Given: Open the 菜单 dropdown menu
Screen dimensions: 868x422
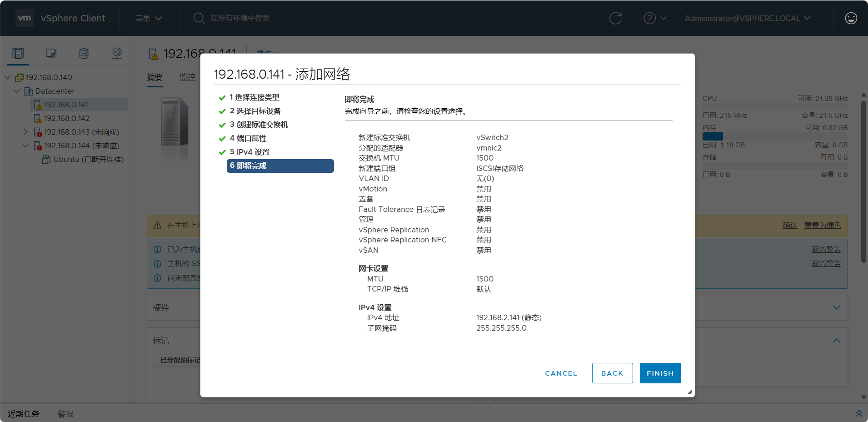Looking at the screenshot, I should (148, 18).
